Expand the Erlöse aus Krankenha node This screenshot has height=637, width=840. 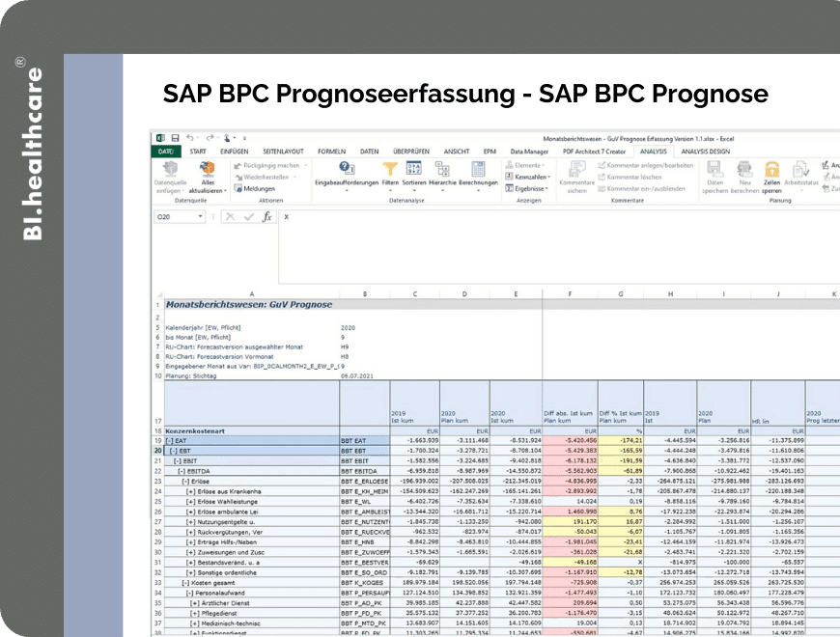190,491
